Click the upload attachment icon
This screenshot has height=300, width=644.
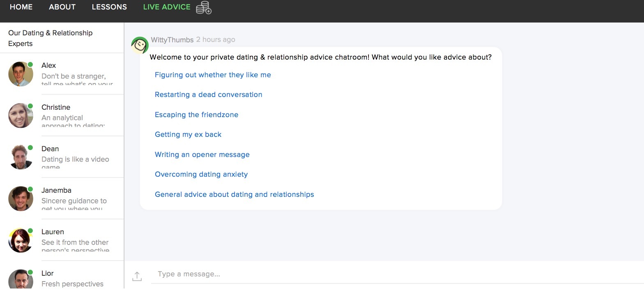point(137,276)
